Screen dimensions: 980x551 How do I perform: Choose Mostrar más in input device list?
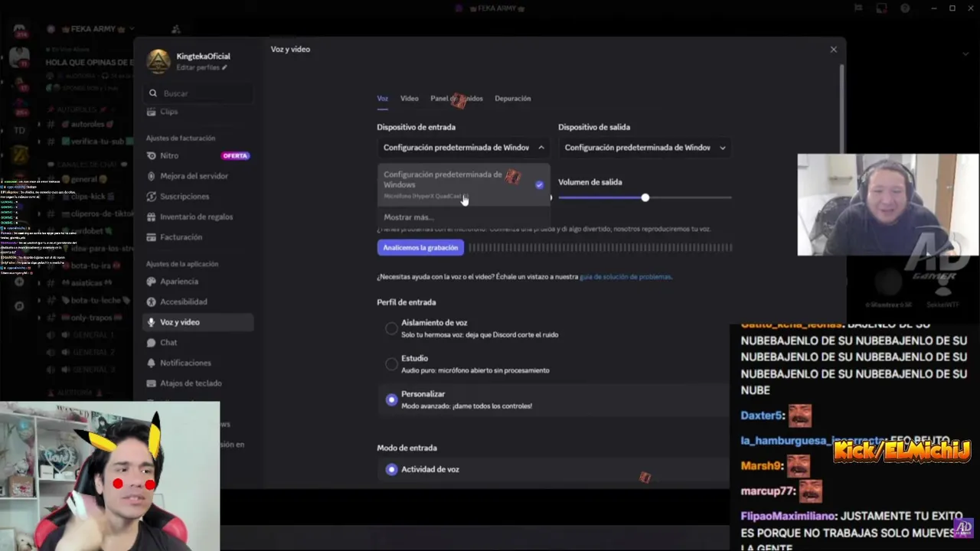coord(409,217)
